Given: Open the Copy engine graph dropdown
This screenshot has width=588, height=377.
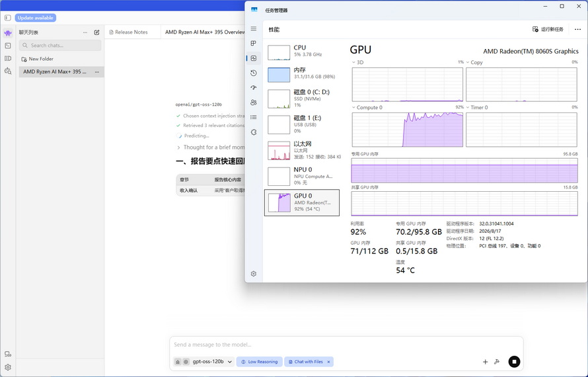Looking at the screenshot, I should (x=468, y=62).
